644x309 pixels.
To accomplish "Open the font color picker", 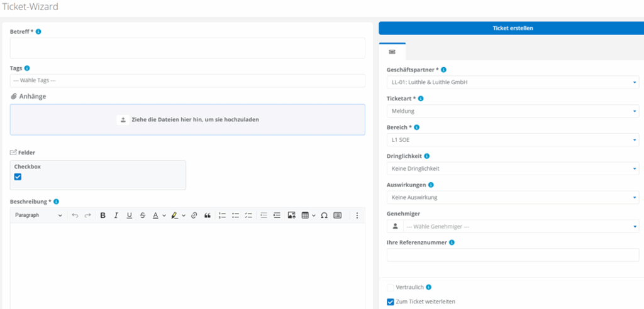I will tap(159, 215).
